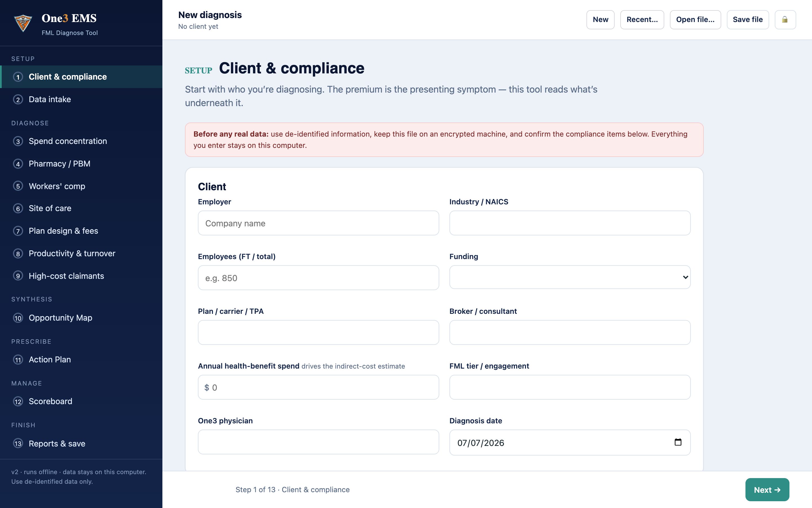Click the 'No client yet' subtitle
The image size is (812, 508).
coord(198,27)
